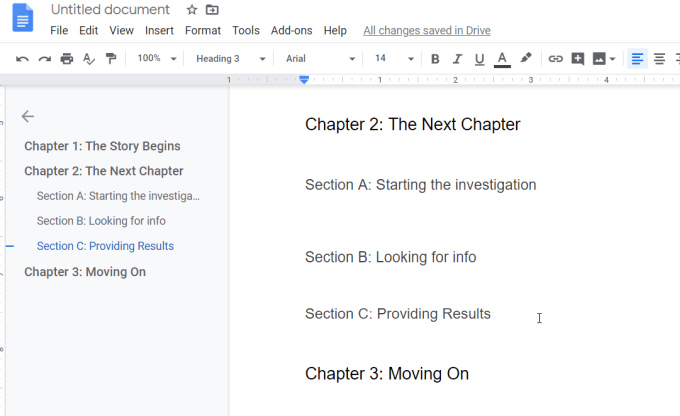The width and height of the screenshot is (680, 416).
Task: Activate the paint format tool
Action: click(111, 59)
